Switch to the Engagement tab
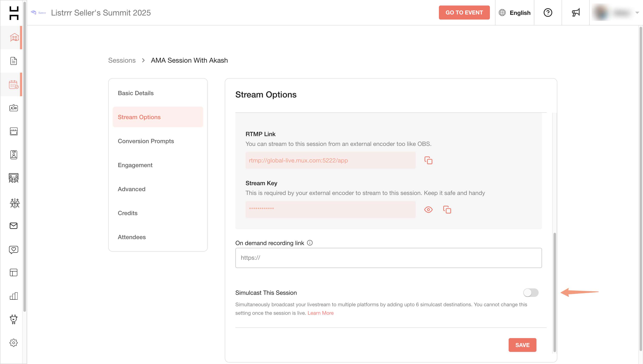 pyautogui.click(x=135, y=165)
